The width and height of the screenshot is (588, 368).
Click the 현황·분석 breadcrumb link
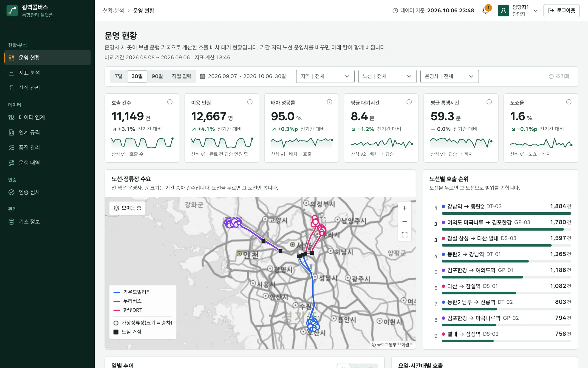[113, 11]
